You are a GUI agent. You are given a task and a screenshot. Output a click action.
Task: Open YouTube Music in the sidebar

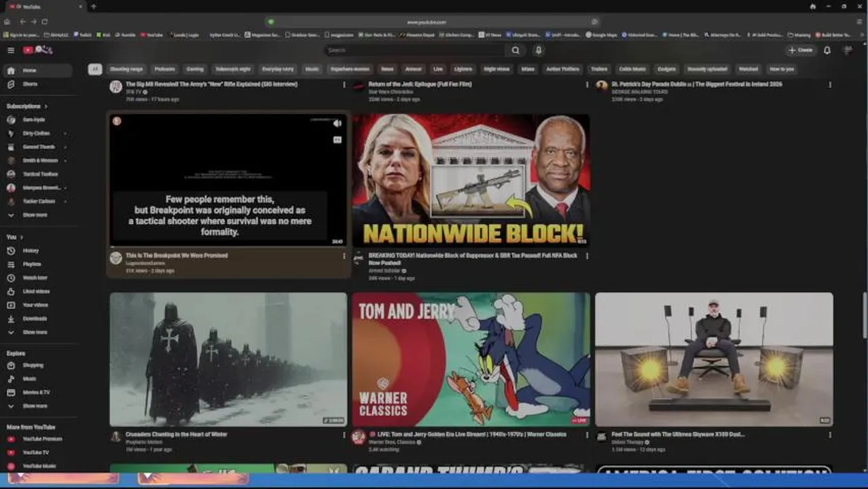coord(37,466)
